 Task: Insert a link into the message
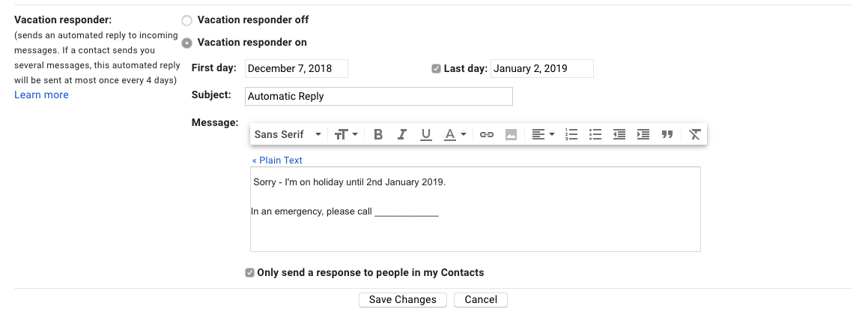pos(487,134)
